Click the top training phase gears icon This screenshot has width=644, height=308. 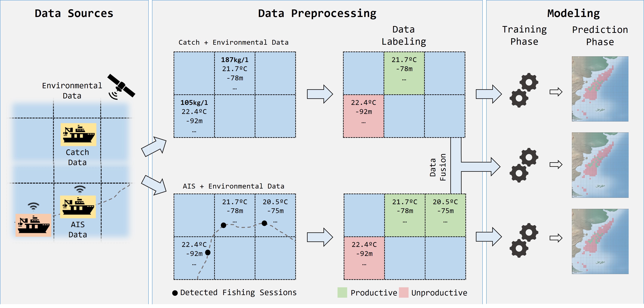pyautogui.click(x=524, y=90)
